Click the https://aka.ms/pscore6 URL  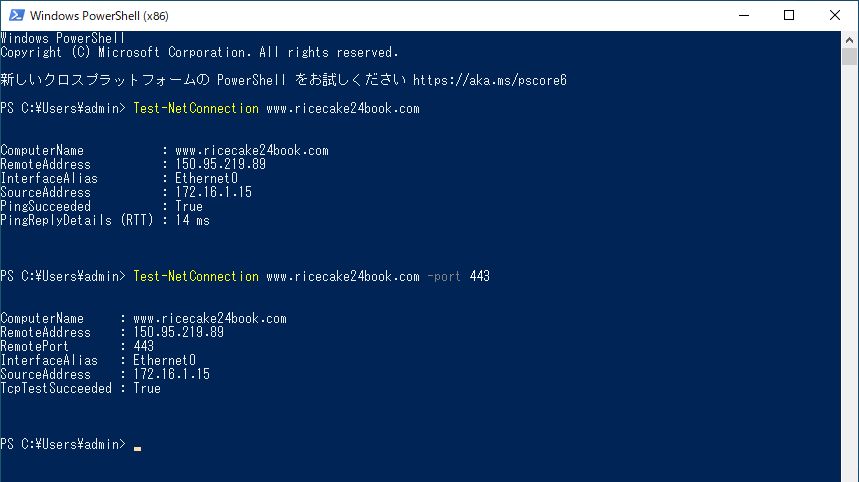click(490, 80)
